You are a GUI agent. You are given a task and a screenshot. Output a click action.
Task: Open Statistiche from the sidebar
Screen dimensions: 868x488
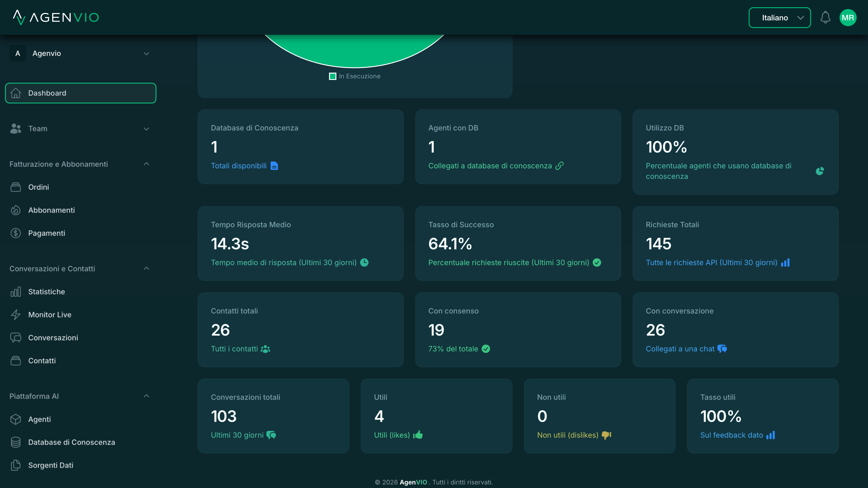[46, 292]
